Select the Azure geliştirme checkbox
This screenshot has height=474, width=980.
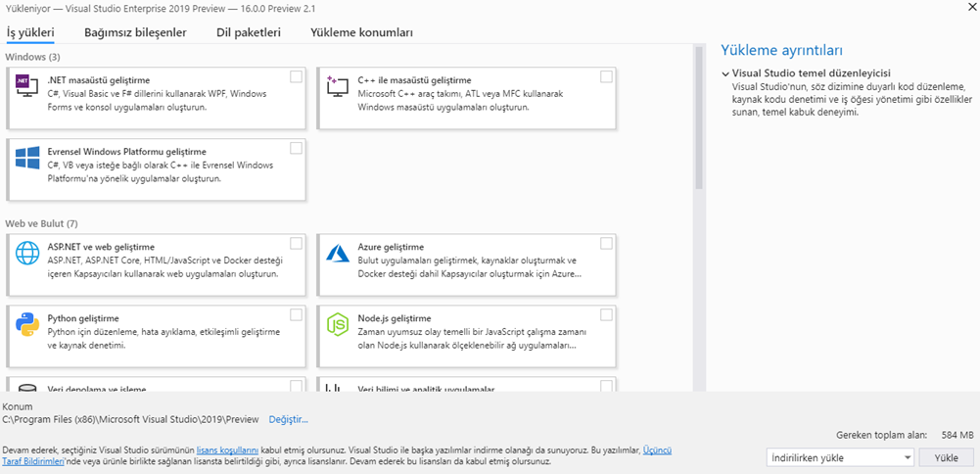tap(606, 243)
